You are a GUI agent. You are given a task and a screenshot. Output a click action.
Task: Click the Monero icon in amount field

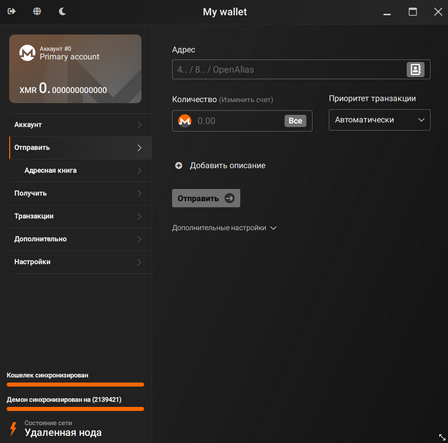185,121
